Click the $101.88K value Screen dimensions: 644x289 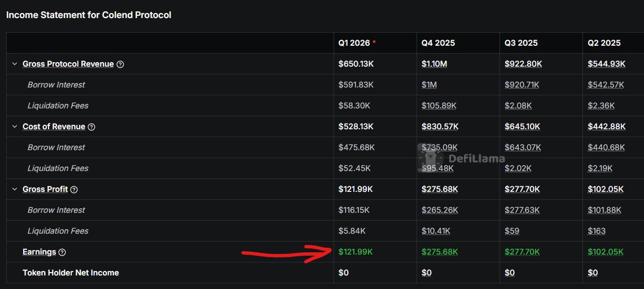[x=604, y=210]
